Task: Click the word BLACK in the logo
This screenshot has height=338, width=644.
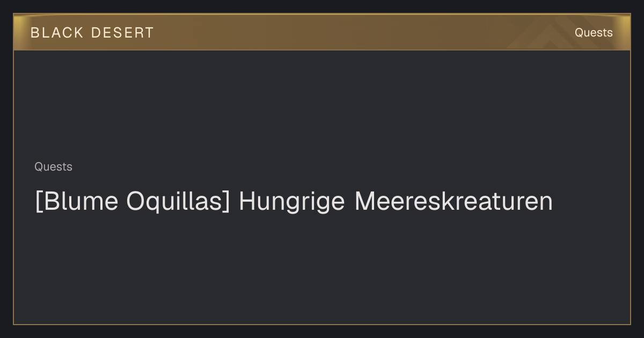Action: click(x=57, y=33)
